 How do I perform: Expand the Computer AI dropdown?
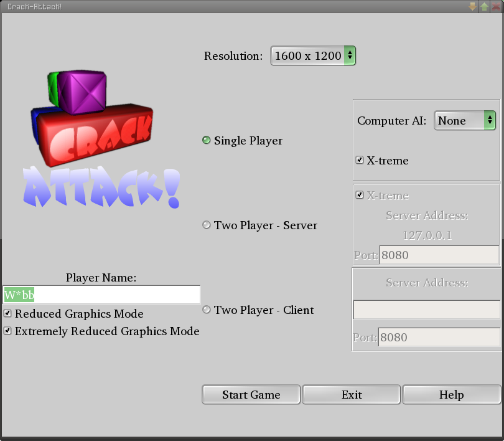click(x=464, y=121)
